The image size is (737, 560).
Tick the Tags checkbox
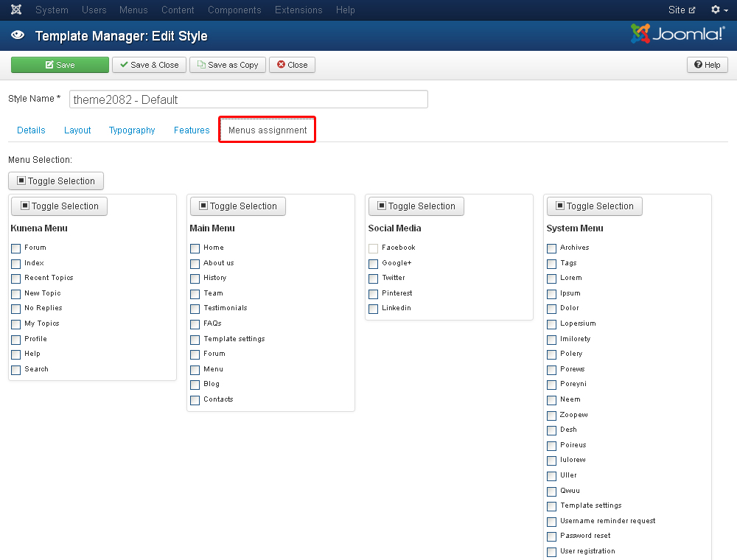[x=552, y=264]
